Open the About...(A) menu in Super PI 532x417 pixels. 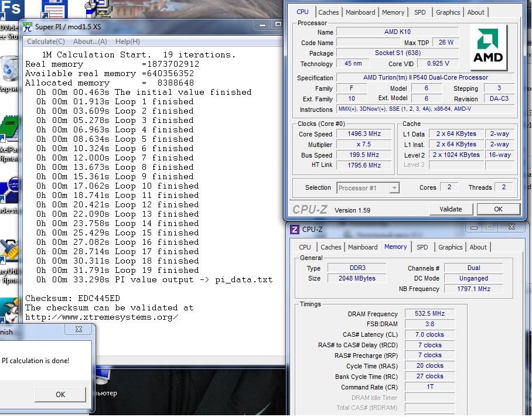point(90,42)
